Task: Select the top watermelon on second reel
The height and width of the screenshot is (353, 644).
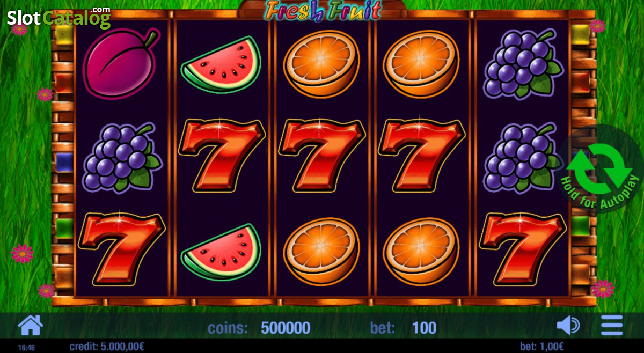Action: [221, 63]
